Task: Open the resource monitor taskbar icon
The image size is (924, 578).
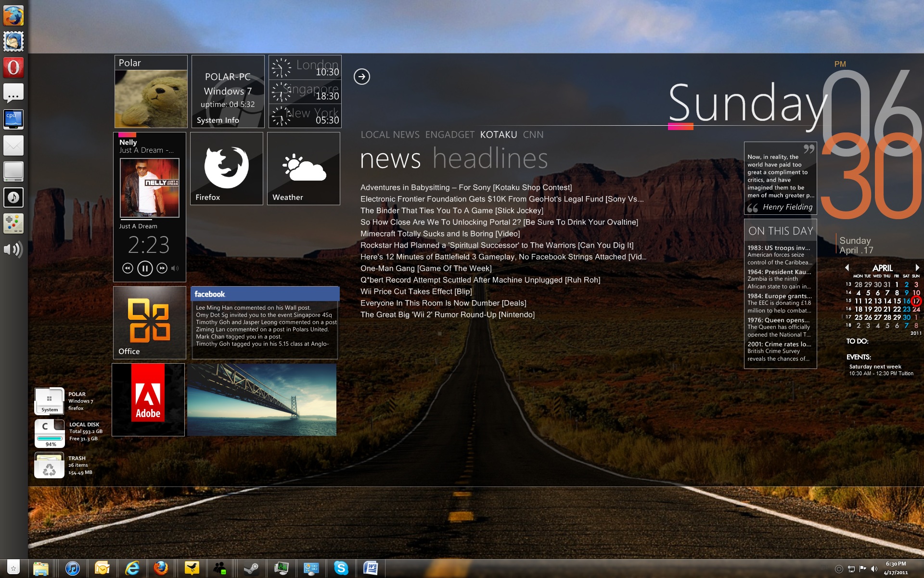Action: [282, 568]
